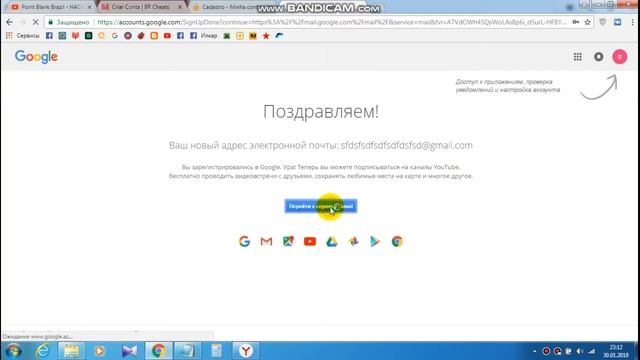
Task: Switch to Chrome in the taskbar
Action: pyautogui.click(x=159, y=351)
